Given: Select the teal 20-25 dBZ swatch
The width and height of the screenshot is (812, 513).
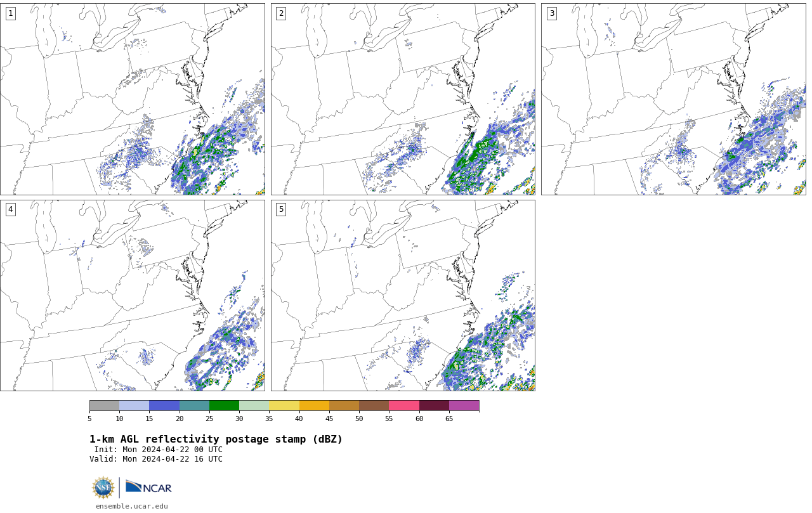Looking at the screenshot, I should click(x=194, y=406).
